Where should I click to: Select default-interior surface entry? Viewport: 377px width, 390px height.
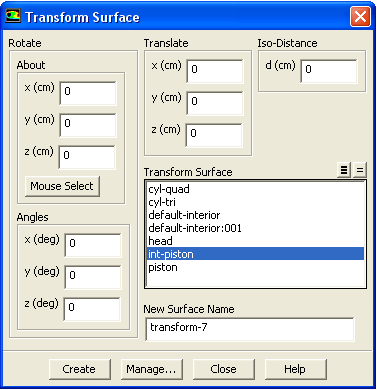pos(256,215)
